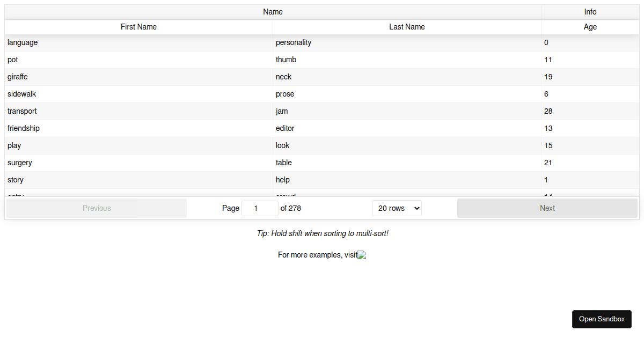Image resolution: width=644 pixels, height=338 pixels.
Task: Open the rows-per-page dropdown
Action: [x=397, y=208]
